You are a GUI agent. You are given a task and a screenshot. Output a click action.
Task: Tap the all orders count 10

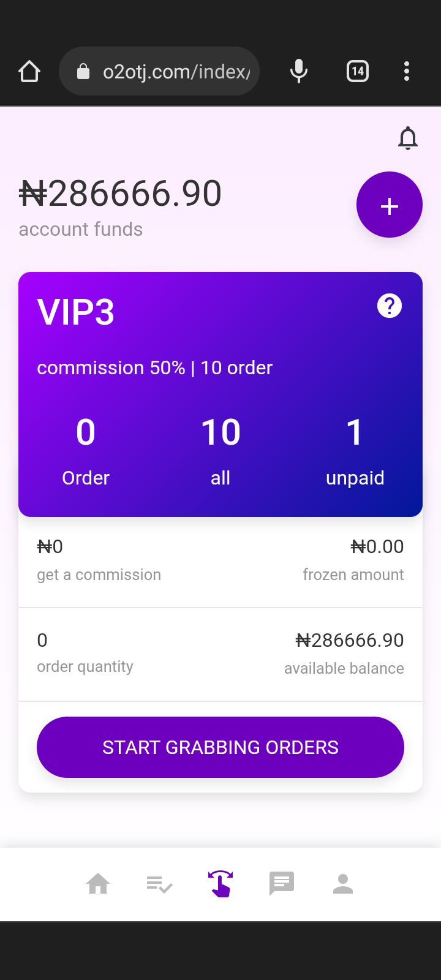click(221, 432)
